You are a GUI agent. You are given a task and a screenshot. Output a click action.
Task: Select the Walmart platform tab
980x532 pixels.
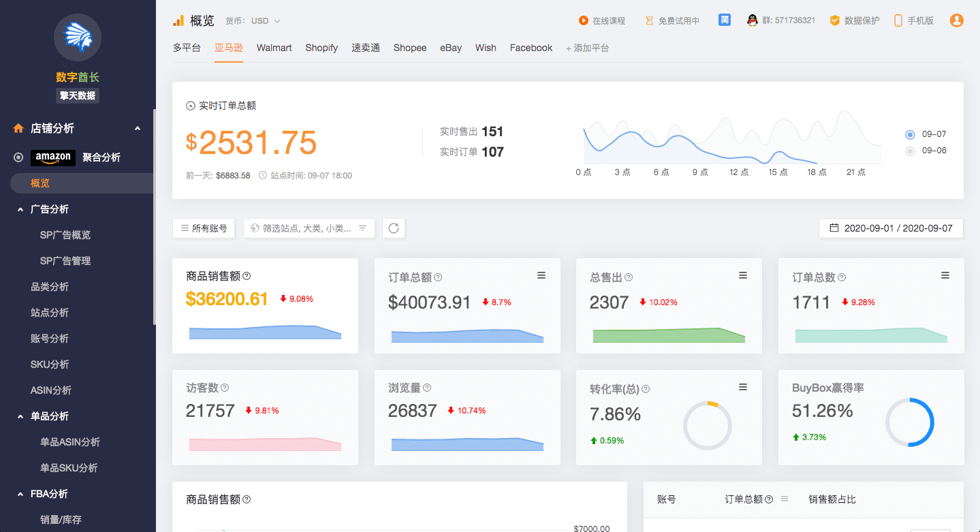274,48
